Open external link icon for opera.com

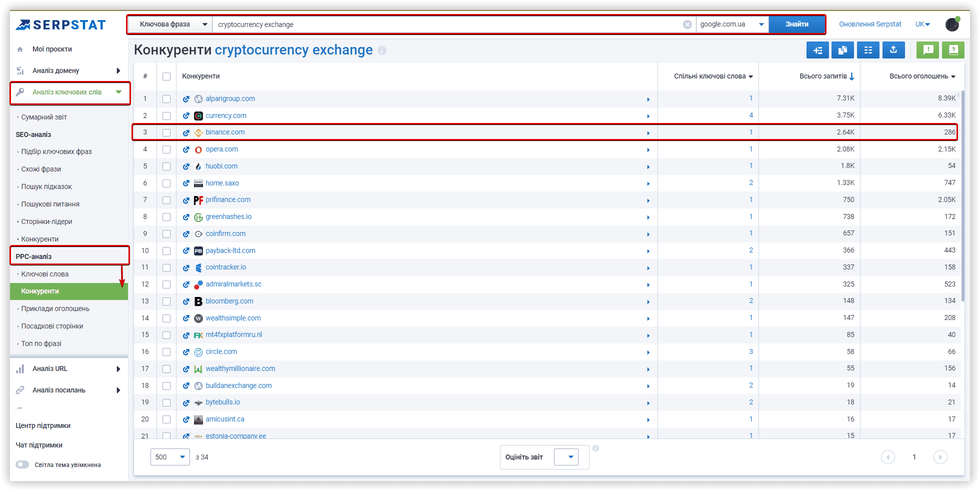(x=186, y=149)
